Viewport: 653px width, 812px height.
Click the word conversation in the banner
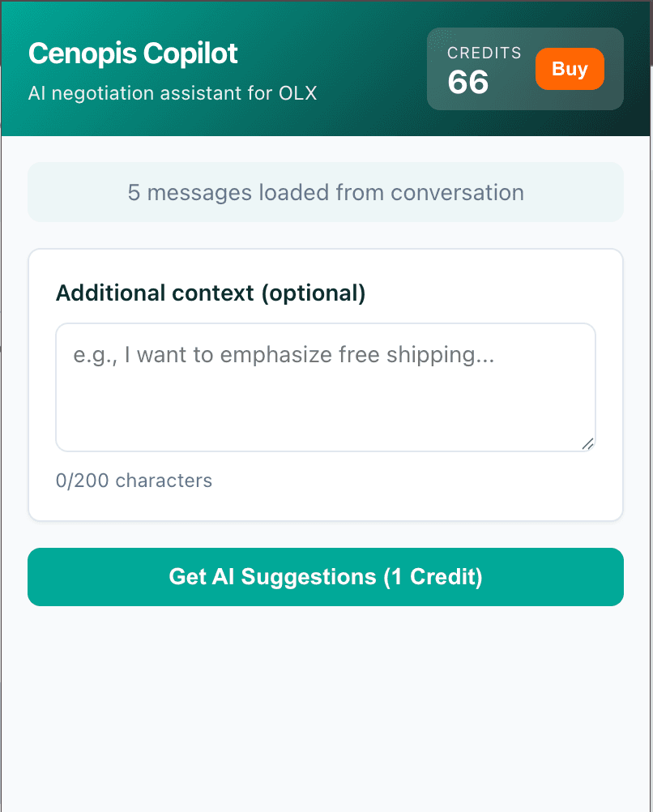457,193
